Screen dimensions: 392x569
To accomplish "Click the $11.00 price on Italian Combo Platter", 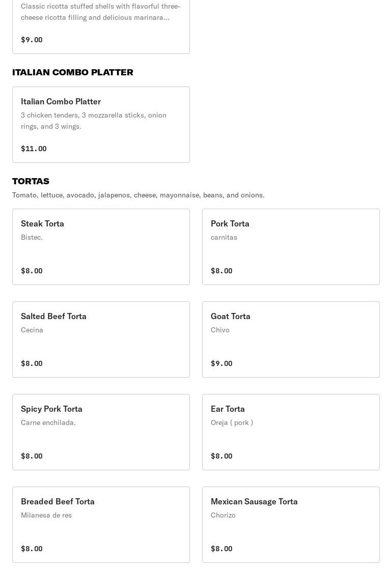I will pyautogui.click(x=34, y=149).
